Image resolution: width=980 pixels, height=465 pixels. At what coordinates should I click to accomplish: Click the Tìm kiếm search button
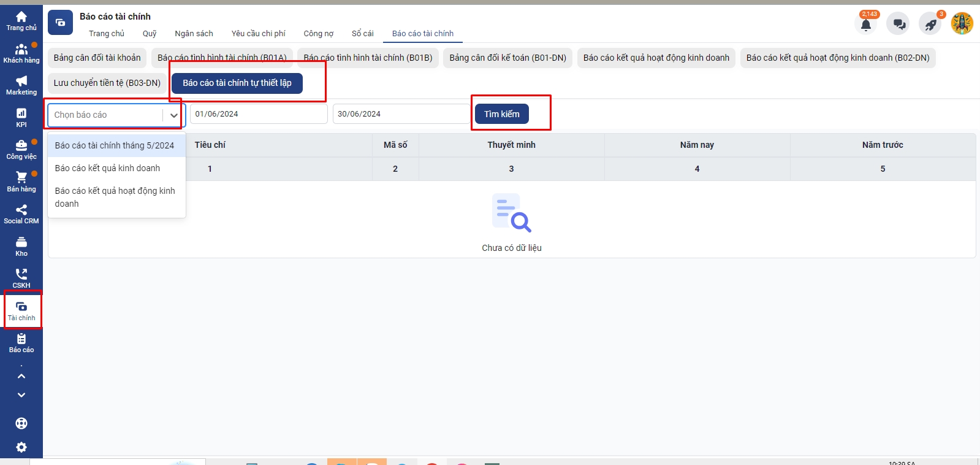501,114
